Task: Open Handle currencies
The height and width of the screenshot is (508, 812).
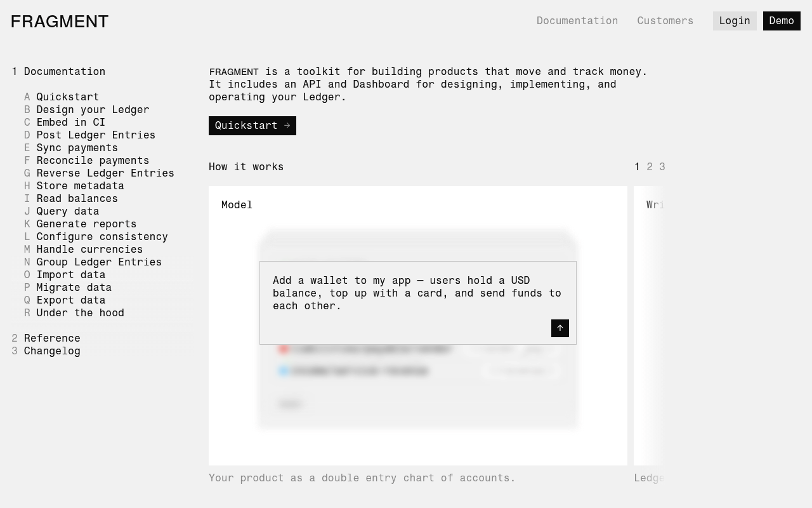Action: (x=89, y=250)
